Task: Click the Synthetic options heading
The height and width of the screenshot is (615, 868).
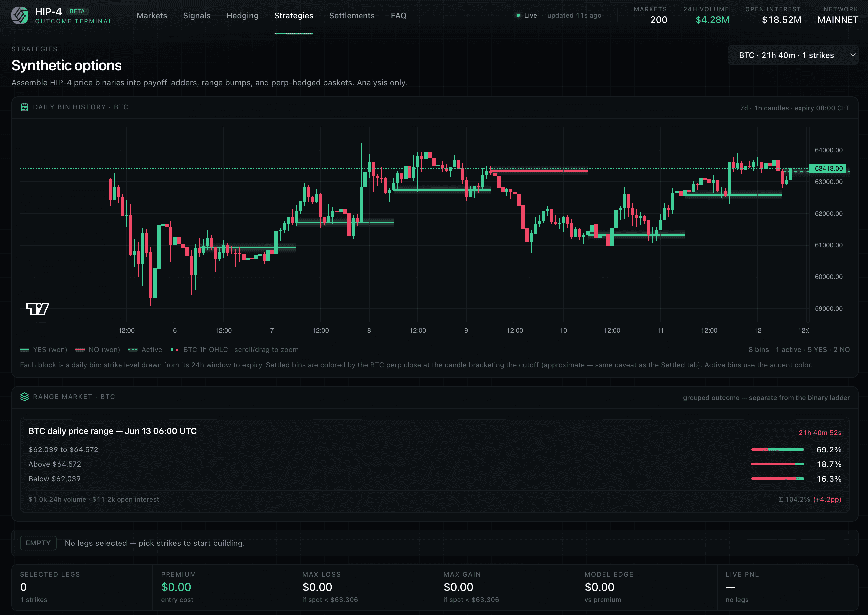Action: point(66,66)
